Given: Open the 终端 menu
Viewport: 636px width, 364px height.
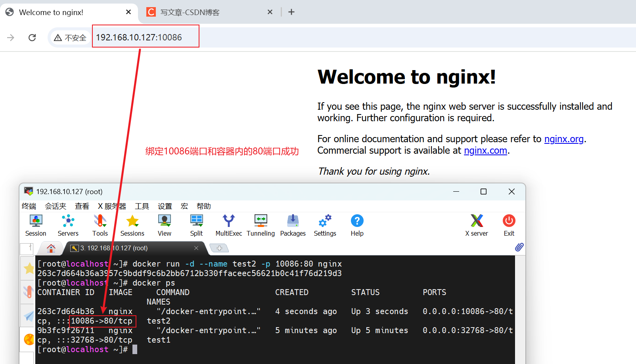Looking at the screenshot, I should [29, 206].
